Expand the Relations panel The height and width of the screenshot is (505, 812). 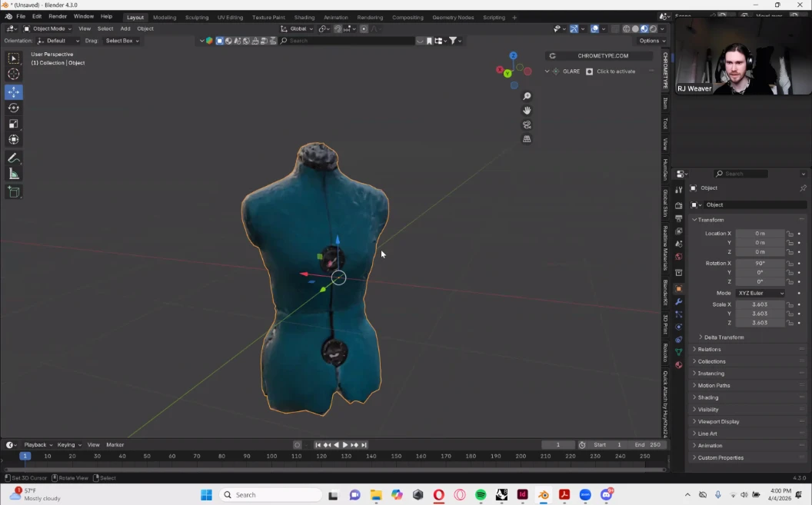pyautogui.click(x=709, y=349)
